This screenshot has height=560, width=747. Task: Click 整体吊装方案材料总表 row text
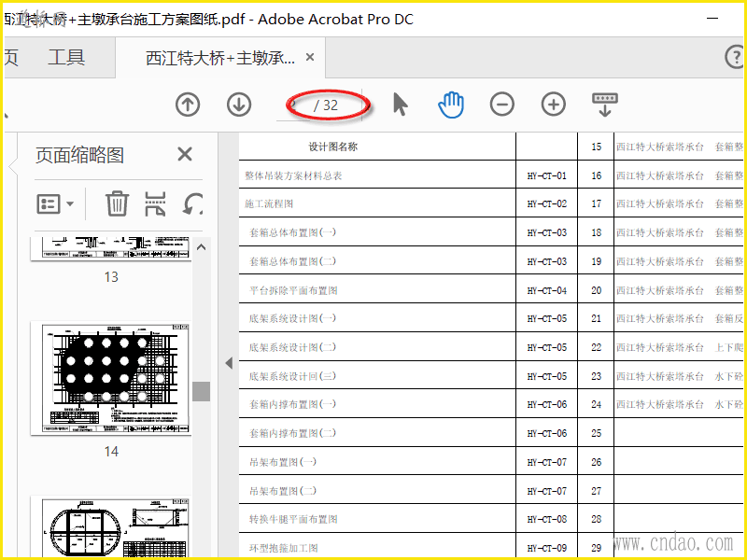tap(293, 175)
